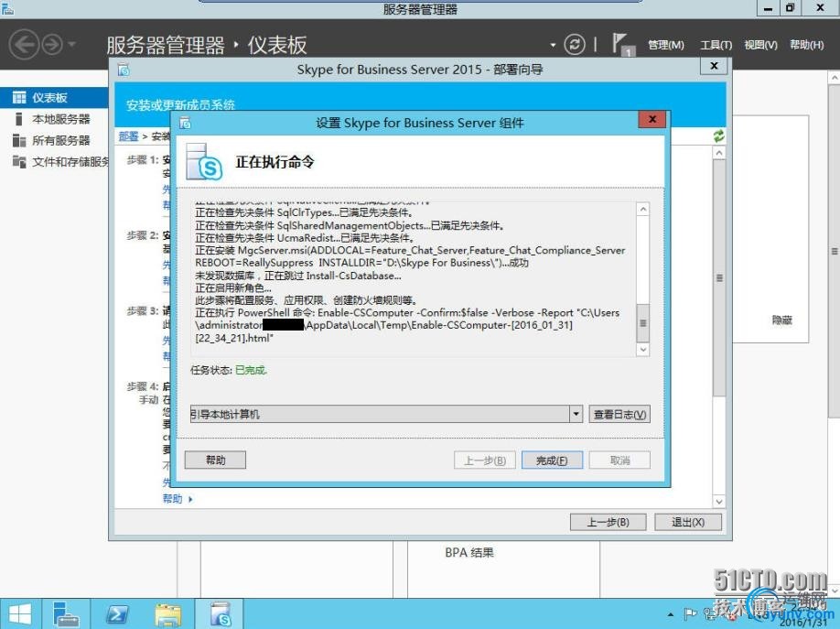Click the Action Center flag tray icon

[x=691, y=614]
